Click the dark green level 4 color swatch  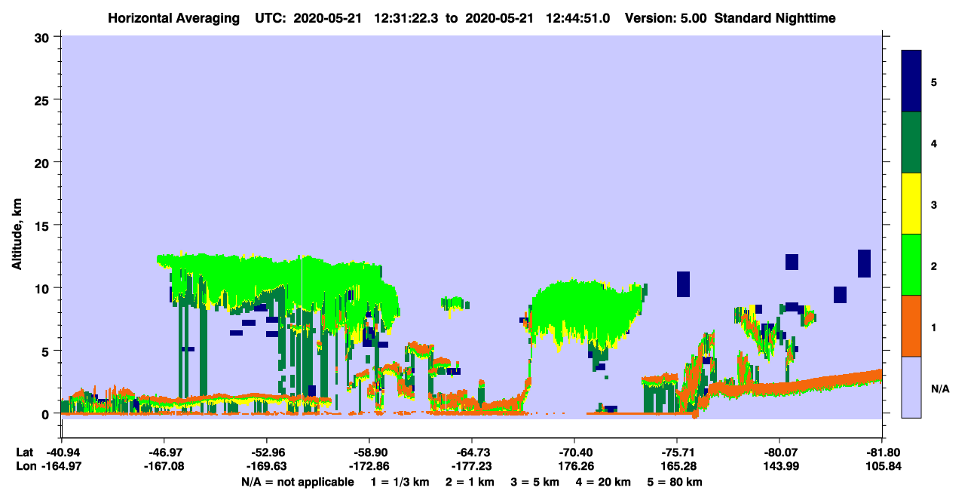(x=911, y=143)
